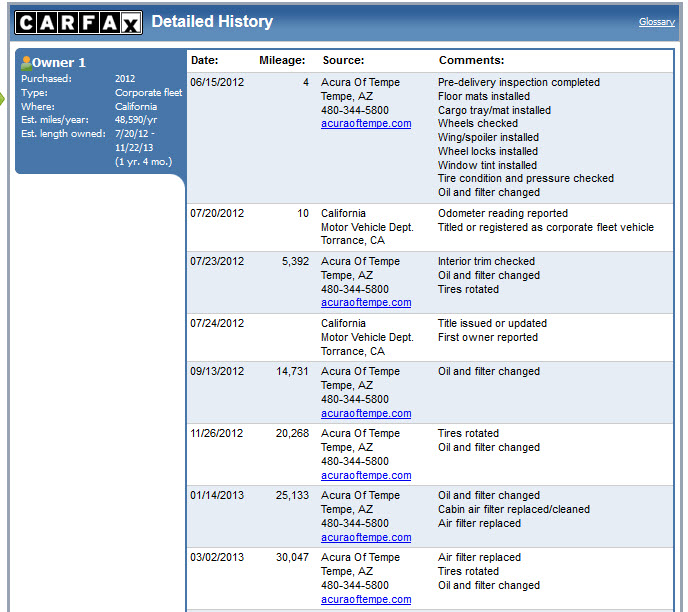
Task: Click acuraoftempe.com link in 11/26/2012 entry
Action: click(365, 476)
